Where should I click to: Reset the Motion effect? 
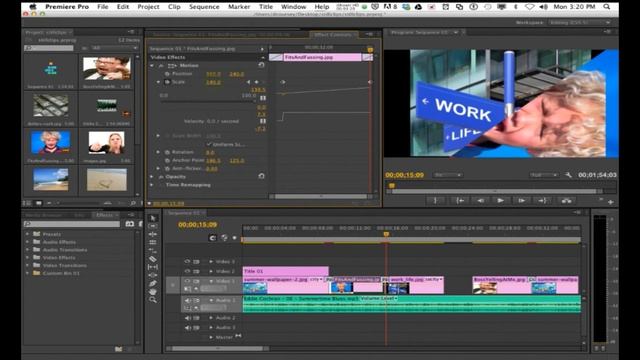pyautogui.click(x=261, y=65)
